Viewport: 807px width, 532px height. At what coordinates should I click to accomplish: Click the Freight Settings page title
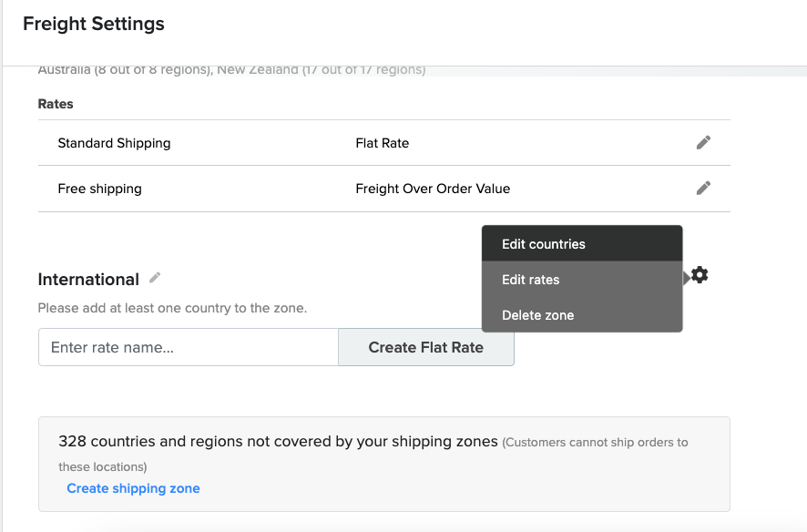click(94, 24)
